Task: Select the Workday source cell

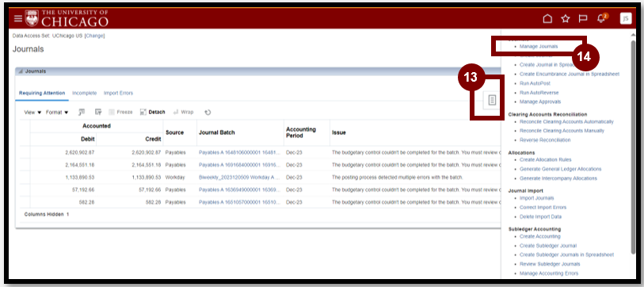Action: 175,178
